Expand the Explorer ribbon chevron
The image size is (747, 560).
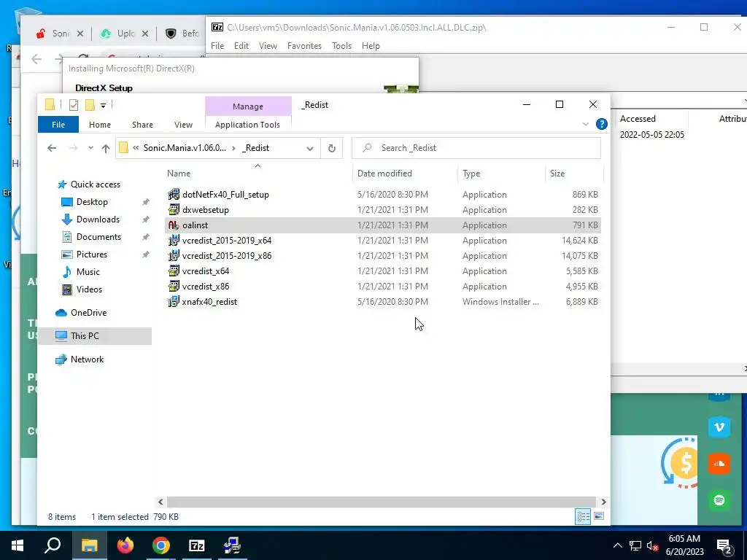coord(586,124)
